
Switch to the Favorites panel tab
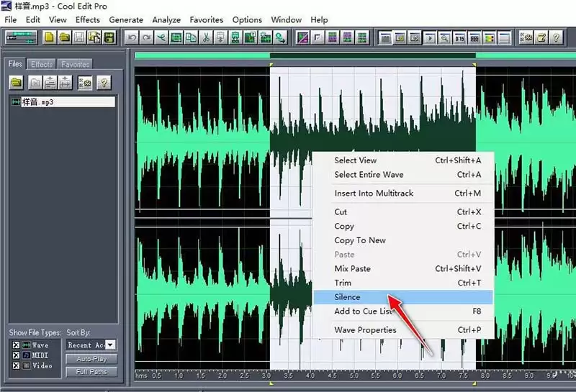point(75,64)
